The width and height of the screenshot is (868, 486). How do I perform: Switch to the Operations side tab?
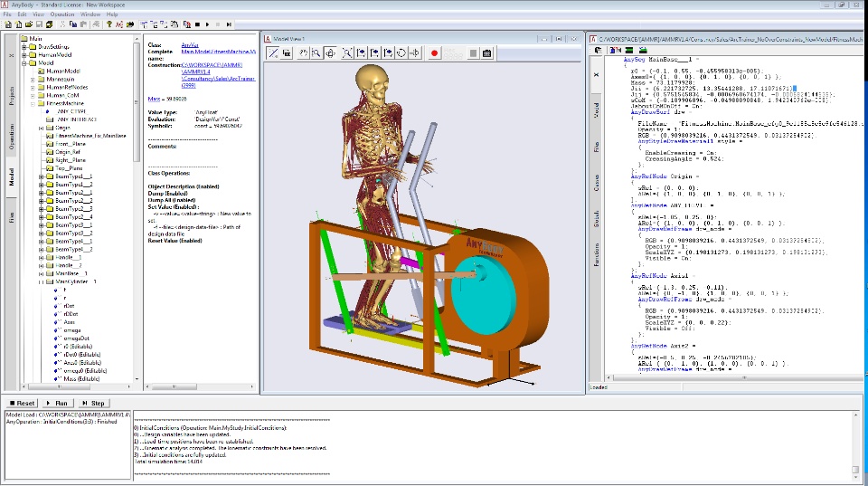click(12, 137)
